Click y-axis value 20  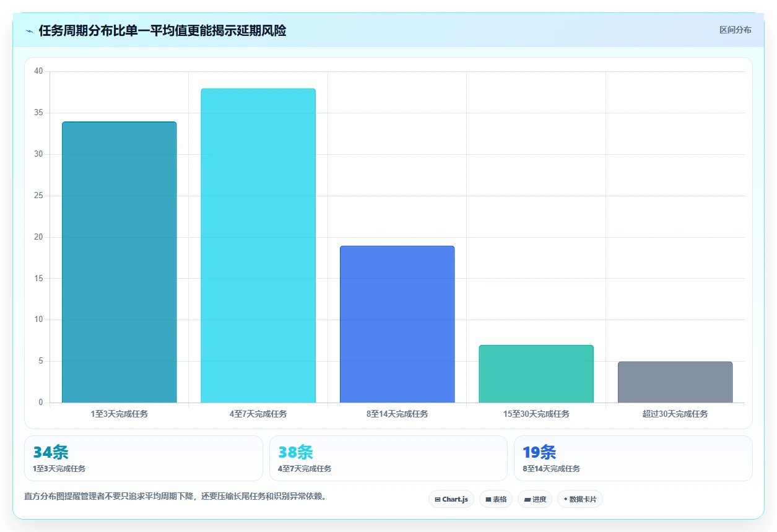[39, 237]
